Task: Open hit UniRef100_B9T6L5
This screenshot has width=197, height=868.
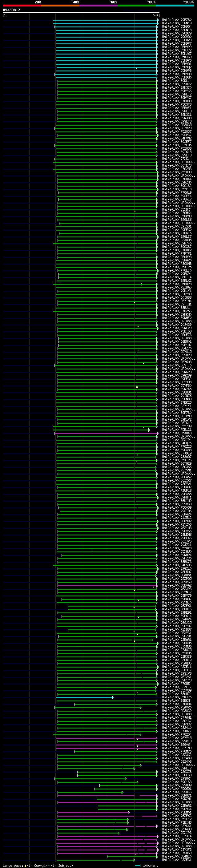Action: pyautogui.click(x=177, y=152)
